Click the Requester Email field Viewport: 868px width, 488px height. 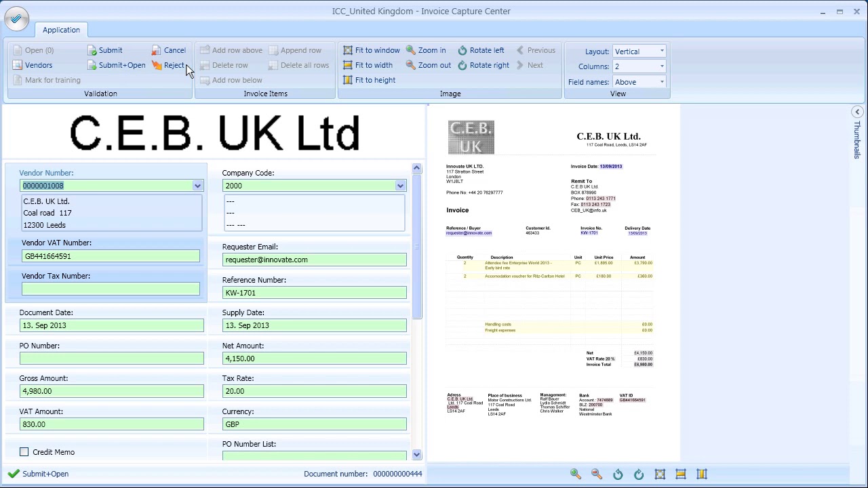pyautogui.click(x=315, y=260)
